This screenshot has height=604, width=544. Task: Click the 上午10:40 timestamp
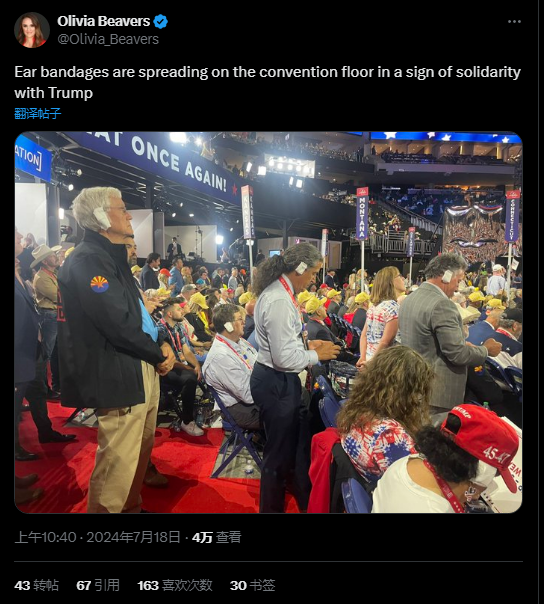(45, 537)
